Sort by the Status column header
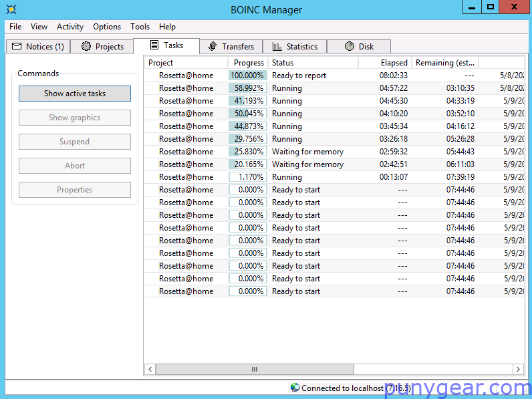This screenshot has width=532, height=399. point(313,63)
